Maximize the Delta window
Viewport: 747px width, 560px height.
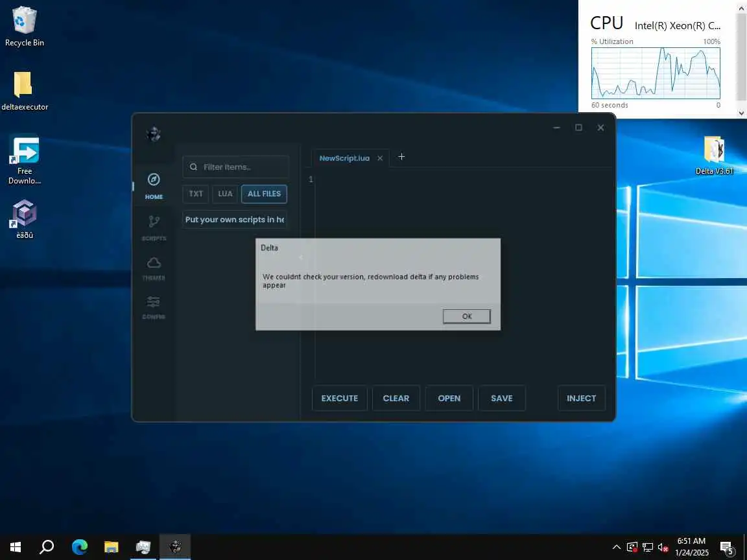click(578, 128)
